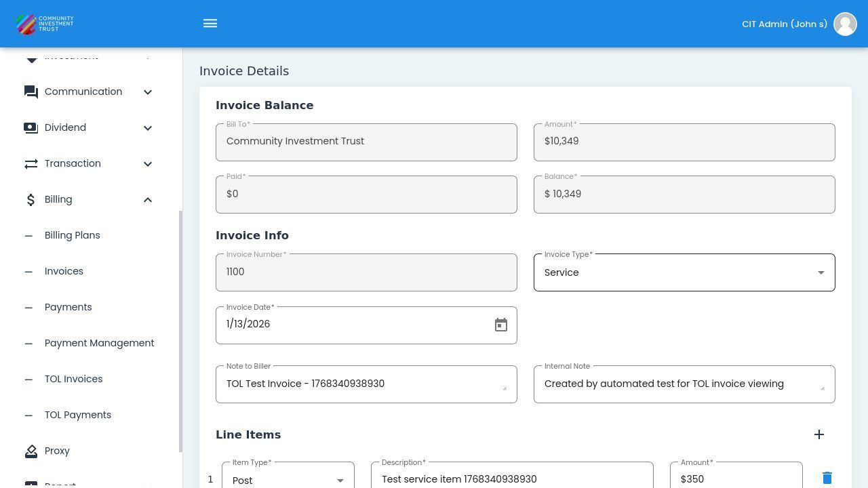Open the Invoice Type dropdown
This screenshot has width=868, height=488.
coord(684,272)
